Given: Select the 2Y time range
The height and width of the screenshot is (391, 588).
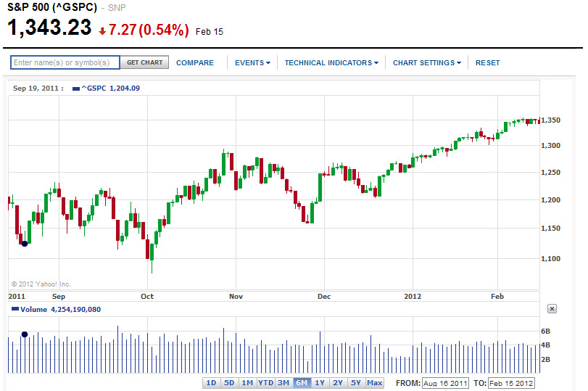Looking at the screenshot, I should [338, 383].
